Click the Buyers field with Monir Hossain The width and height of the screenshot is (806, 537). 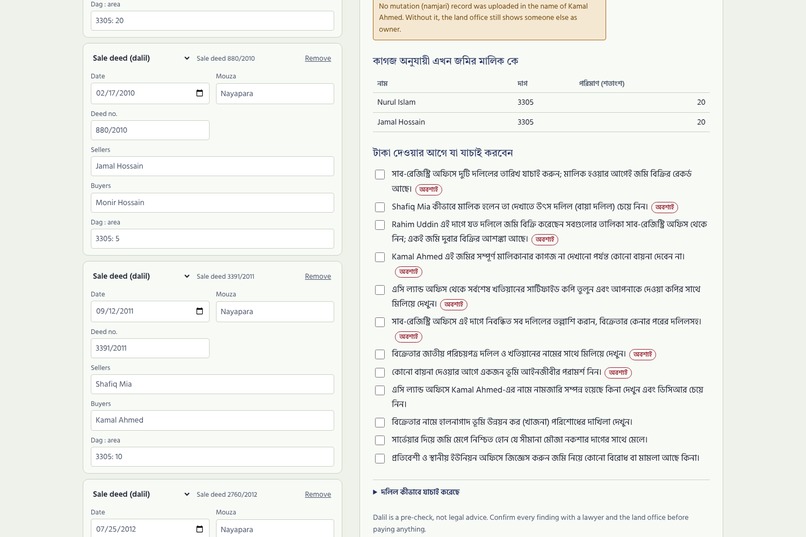coord(212,202)
